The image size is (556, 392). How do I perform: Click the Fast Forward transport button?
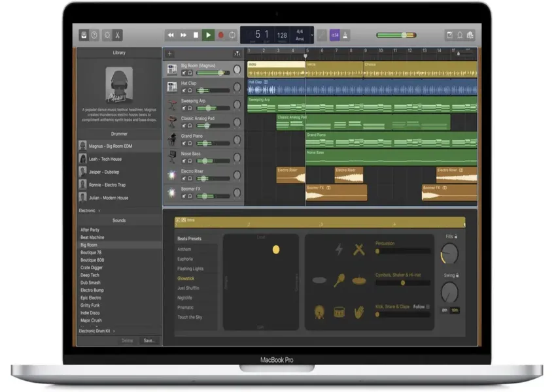tap(183, 35)
